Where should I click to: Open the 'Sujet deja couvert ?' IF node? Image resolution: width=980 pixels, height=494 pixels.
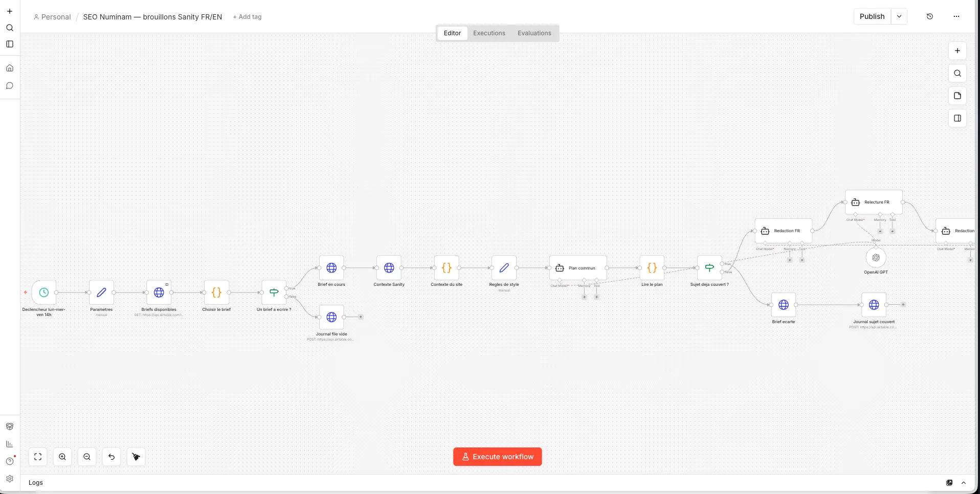coord(709,267)
